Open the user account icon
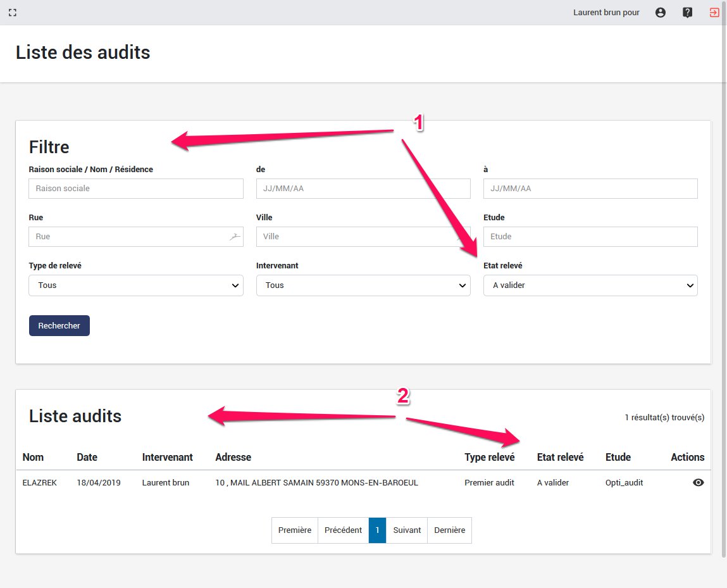 pyautogui.click(x=661, y=12)
